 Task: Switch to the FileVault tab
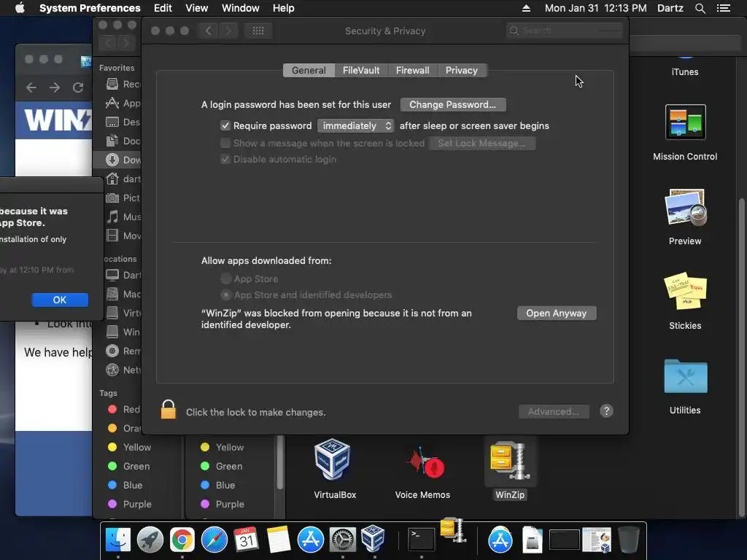click(361, 71)
